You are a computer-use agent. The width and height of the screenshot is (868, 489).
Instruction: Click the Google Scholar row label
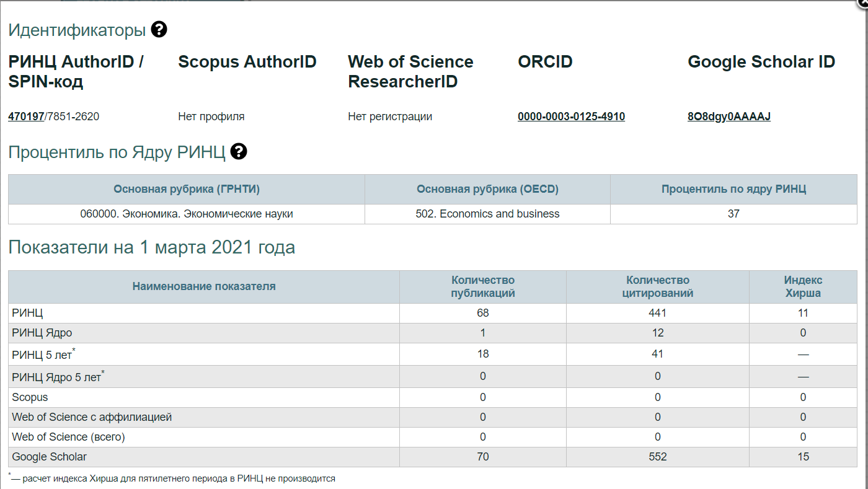pyautogui.click(x=49, y=457)
